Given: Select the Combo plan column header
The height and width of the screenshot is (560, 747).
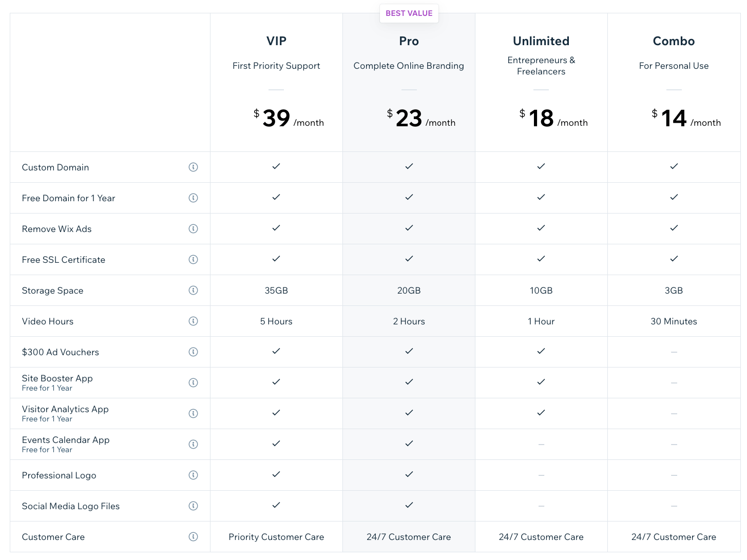Looking at the screenshot, I should click(x=674, y=41).
